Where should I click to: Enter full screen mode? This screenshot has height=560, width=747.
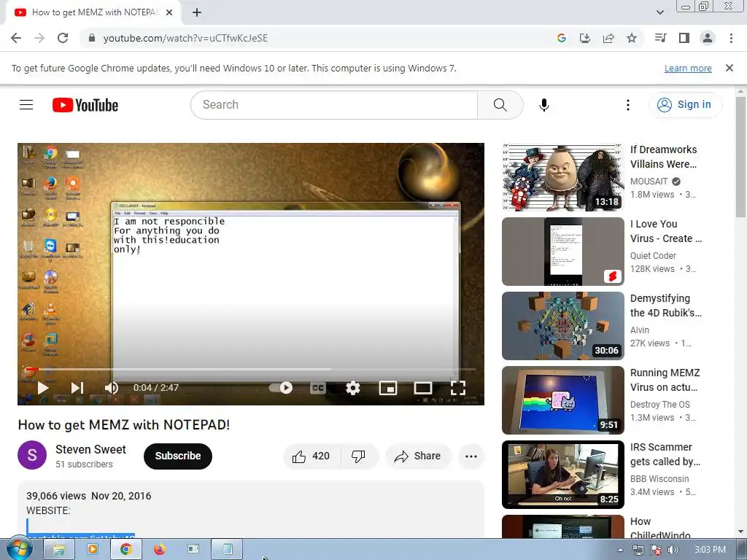tap(458, 388)
